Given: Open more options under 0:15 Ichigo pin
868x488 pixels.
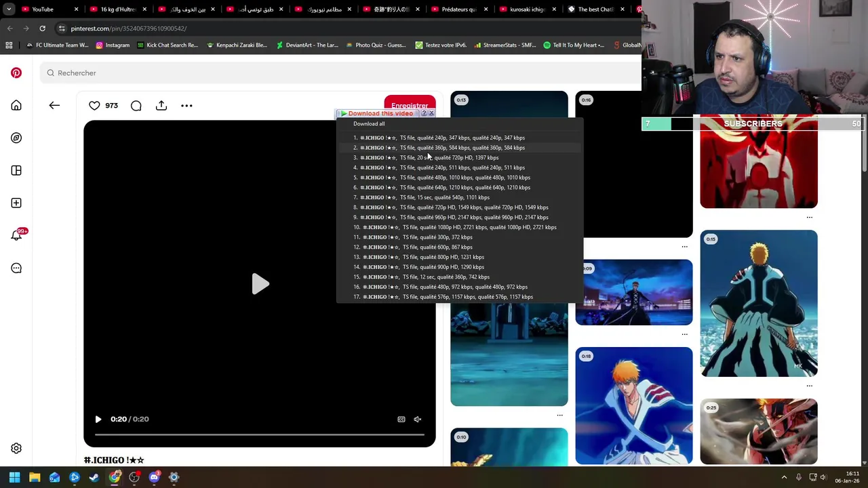Looking at the screenshot, I should 809,386.
